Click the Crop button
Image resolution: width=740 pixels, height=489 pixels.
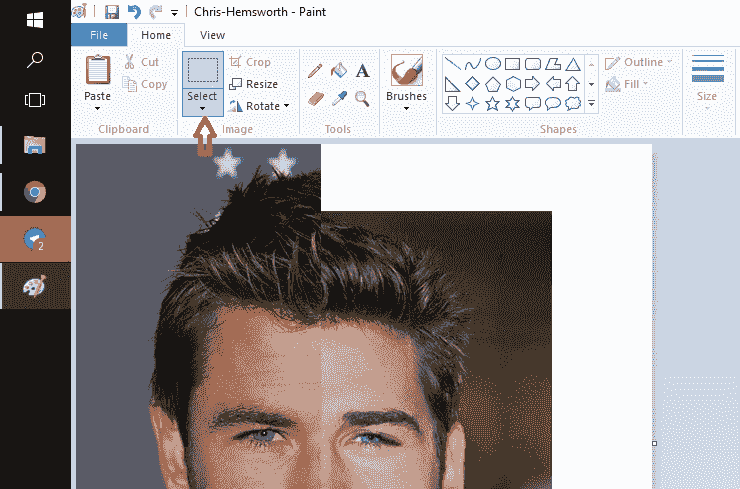(250, 62)
